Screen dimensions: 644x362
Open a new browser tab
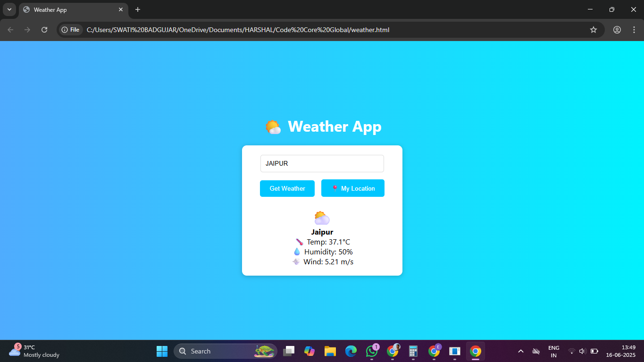(x=138, y=9)
